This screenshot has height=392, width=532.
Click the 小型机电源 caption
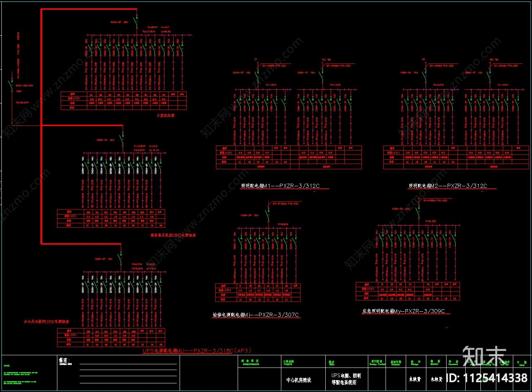[x=166, y=115]
